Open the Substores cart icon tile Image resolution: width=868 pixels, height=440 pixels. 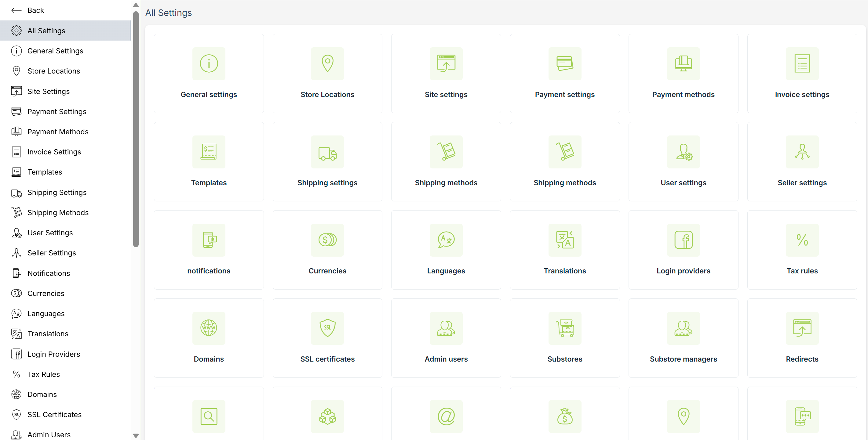(564, 328)
